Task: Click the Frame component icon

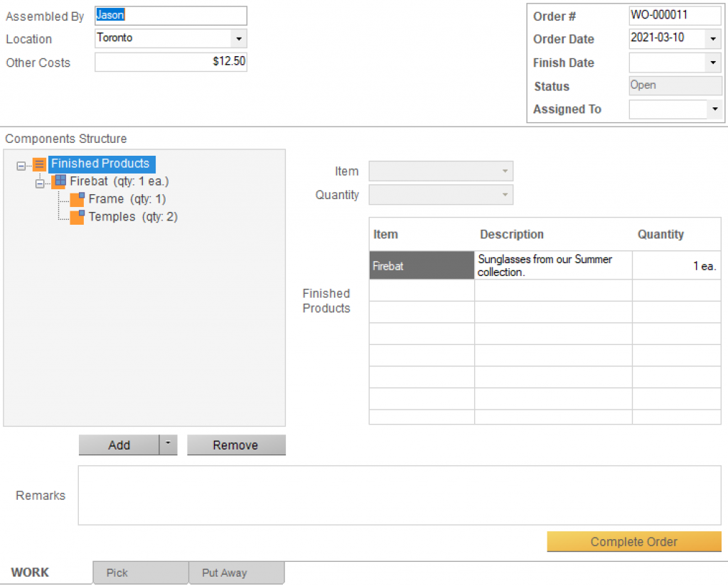Action: 77,199
